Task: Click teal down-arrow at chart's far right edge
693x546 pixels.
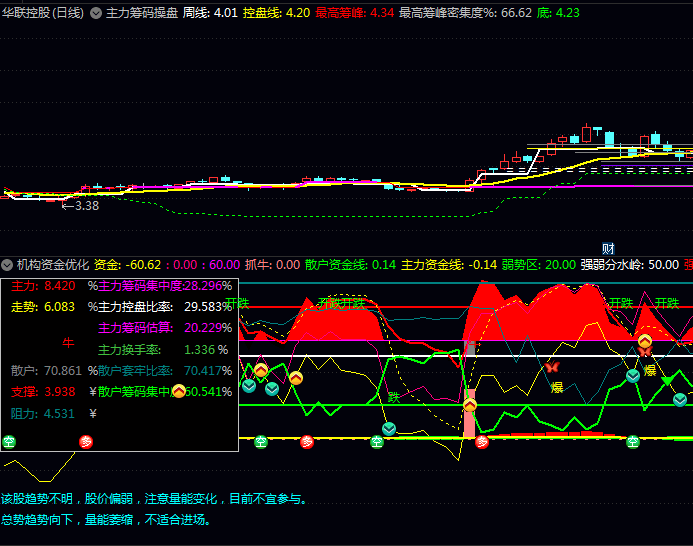Action: 680,400
